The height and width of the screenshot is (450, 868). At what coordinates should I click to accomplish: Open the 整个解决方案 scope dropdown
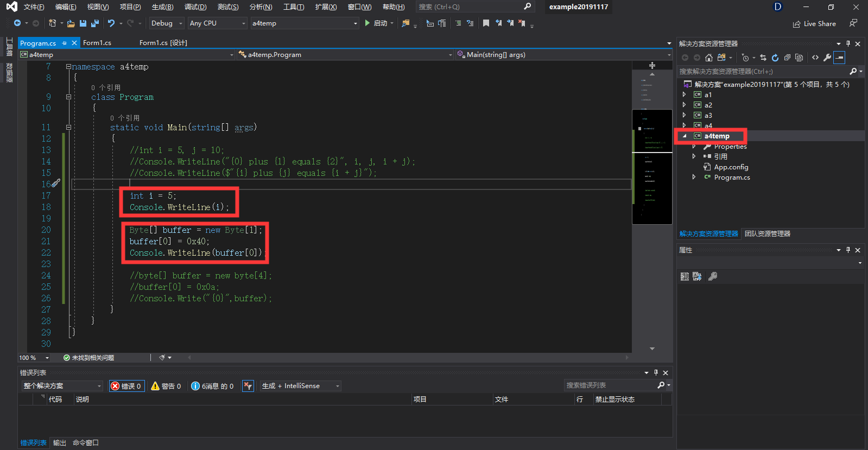point(62,386)
